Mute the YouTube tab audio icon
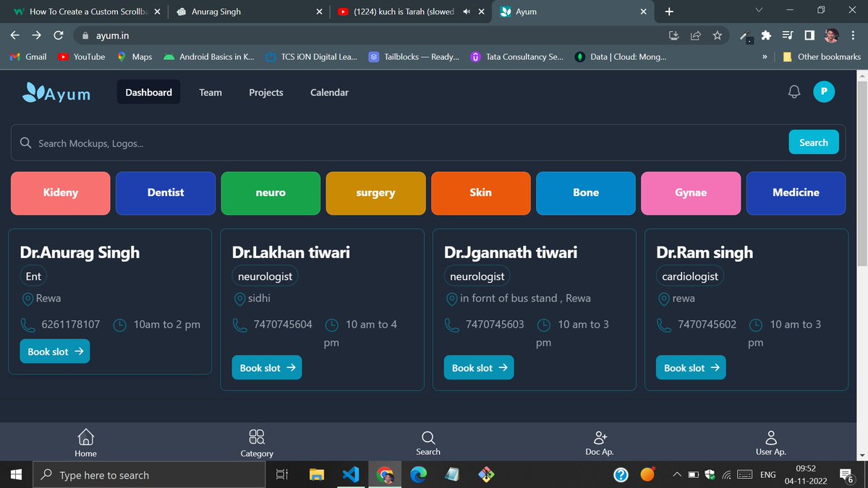 pyautogui.click(x=467, y=12)
